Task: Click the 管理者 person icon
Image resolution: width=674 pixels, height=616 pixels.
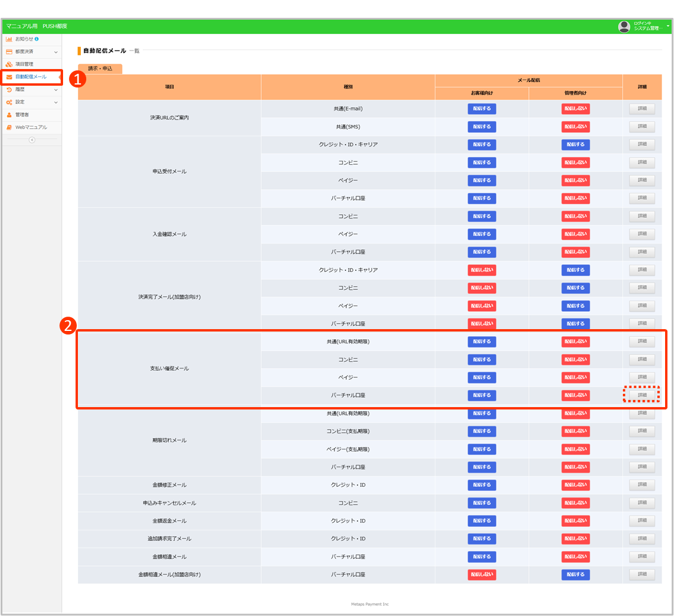Action: (9, 115)
